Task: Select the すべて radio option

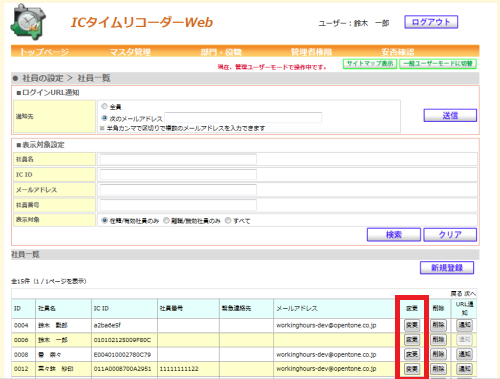Action: point(228,220)
